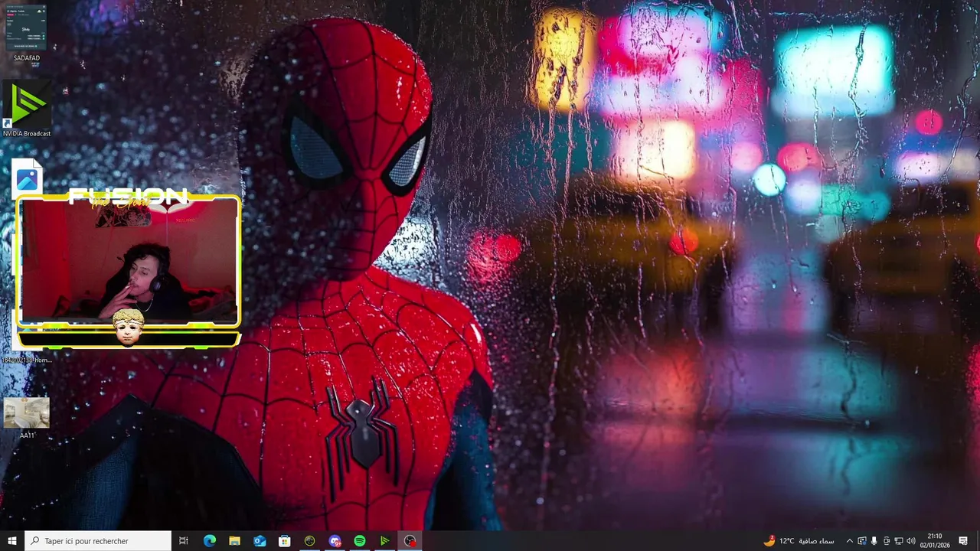Select the image file icon above the webcam overlay
This screenshot has width=980, height=551.
27,178
